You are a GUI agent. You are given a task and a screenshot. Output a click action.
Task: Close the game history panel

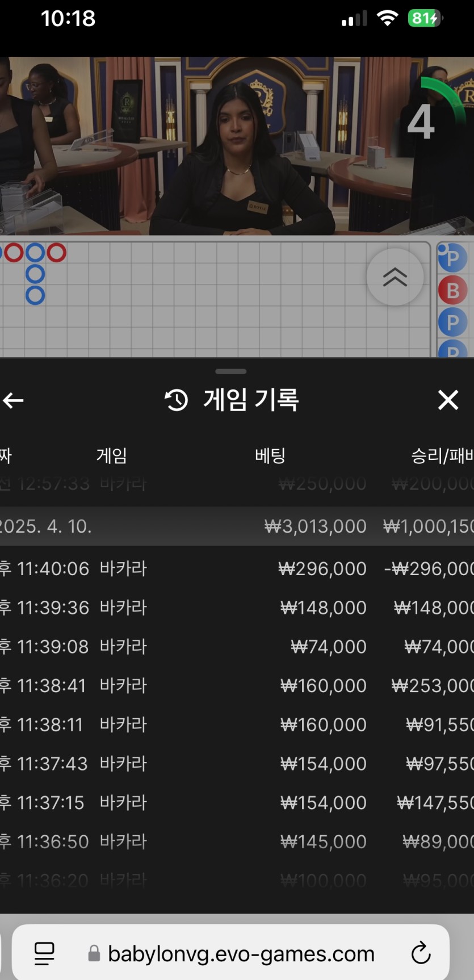pos(448,400)
